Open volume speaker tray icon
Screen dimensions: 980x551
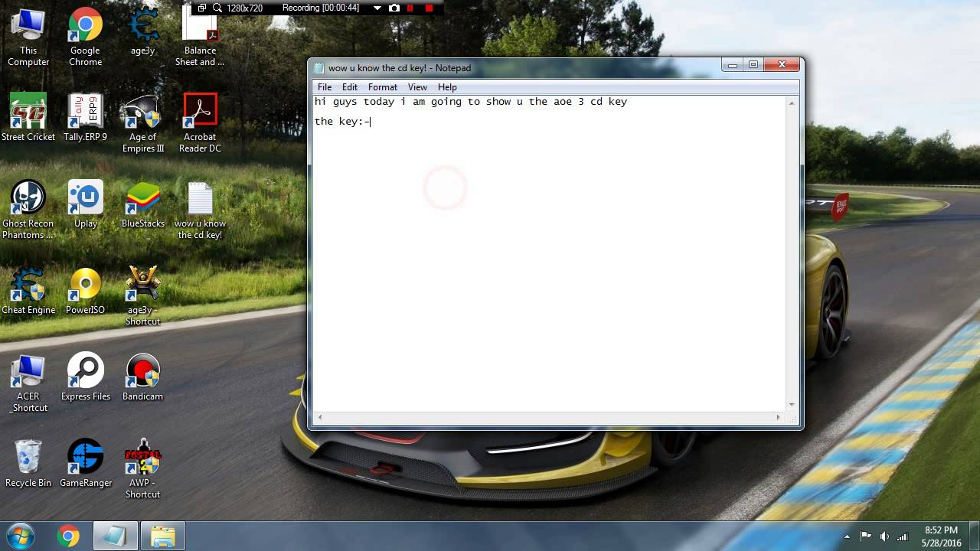click(x=885, y=536)
